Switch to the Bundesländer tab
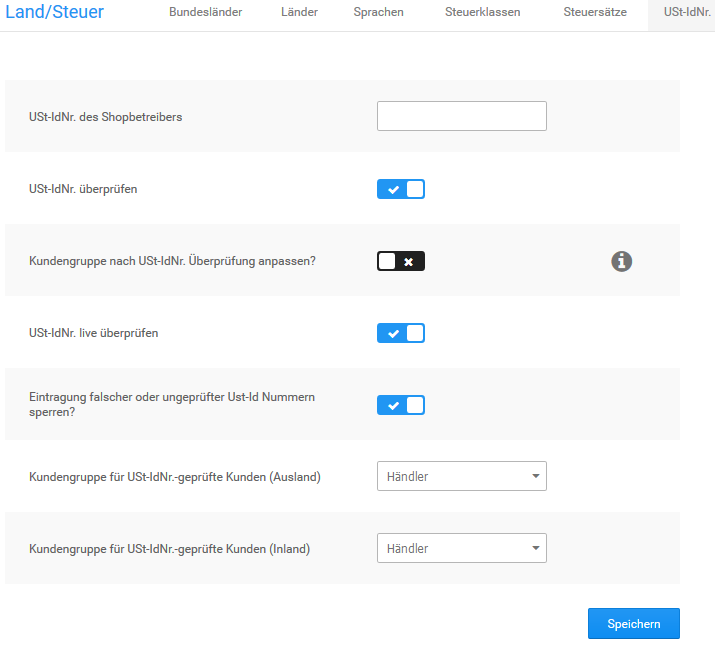Screen dimensions: 715x661 tap(205, 13)
